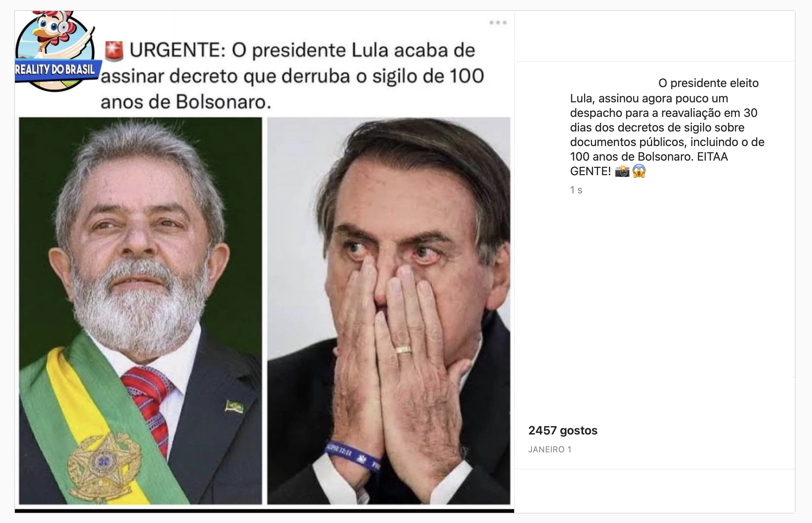Open right photo of man covering face
Image resolution: width=812 pixels, height=523 pixels.
pyautogui.click(x=389, y=311)
